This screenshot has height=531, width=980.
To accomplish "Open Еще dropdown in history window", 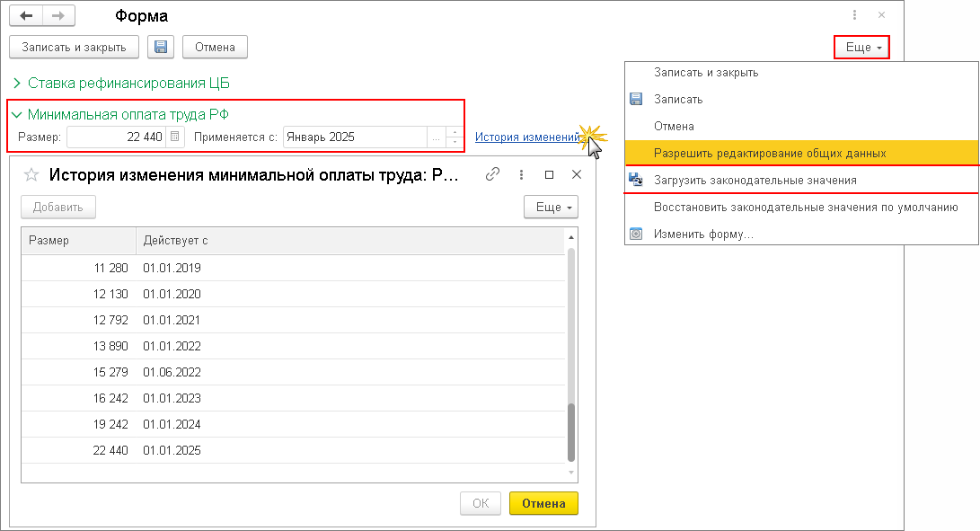I will 551,208.
